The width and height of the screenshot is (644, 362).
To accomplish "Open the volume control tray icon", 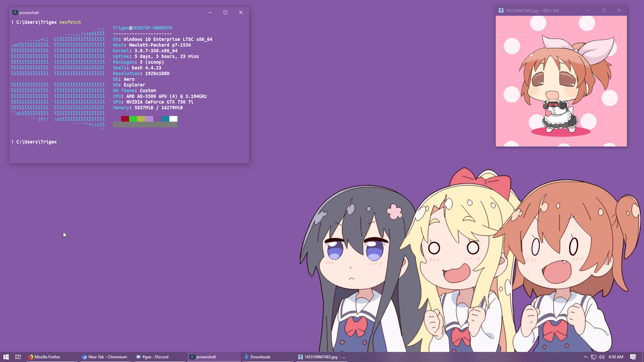I will tap(602, 357).
